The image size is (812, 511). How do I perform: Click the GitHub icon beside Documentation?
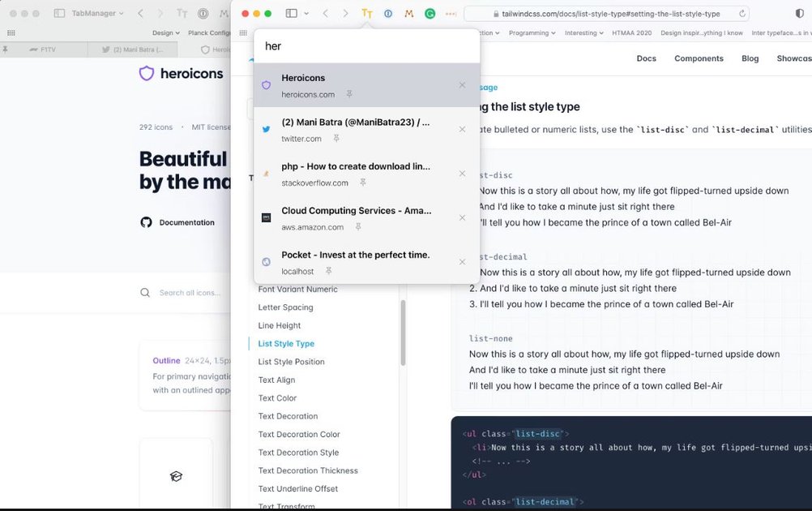point(146,221)
